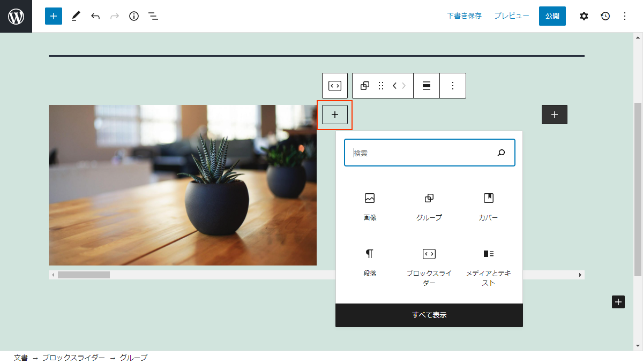This screenshot has width=643, height=364.
Task: Undo the last change
Action: point(95,16)
